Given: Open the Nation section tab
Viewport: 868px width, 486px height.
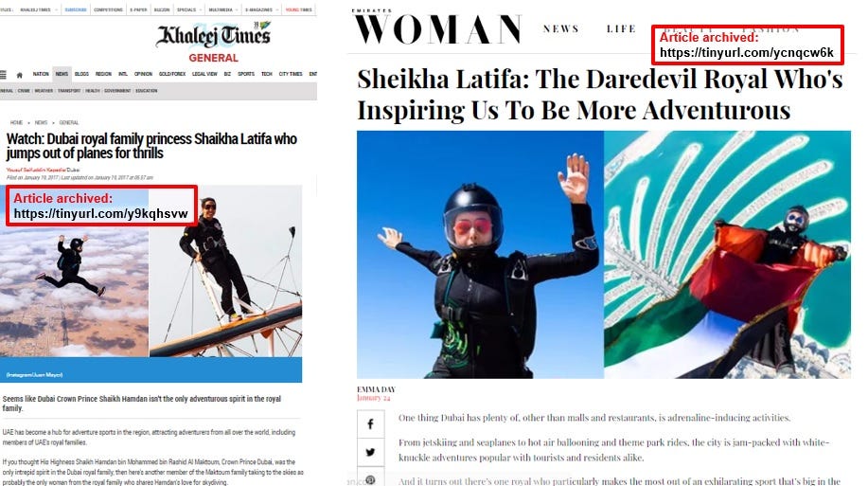Looking at the screenshot, I should 41,74.
